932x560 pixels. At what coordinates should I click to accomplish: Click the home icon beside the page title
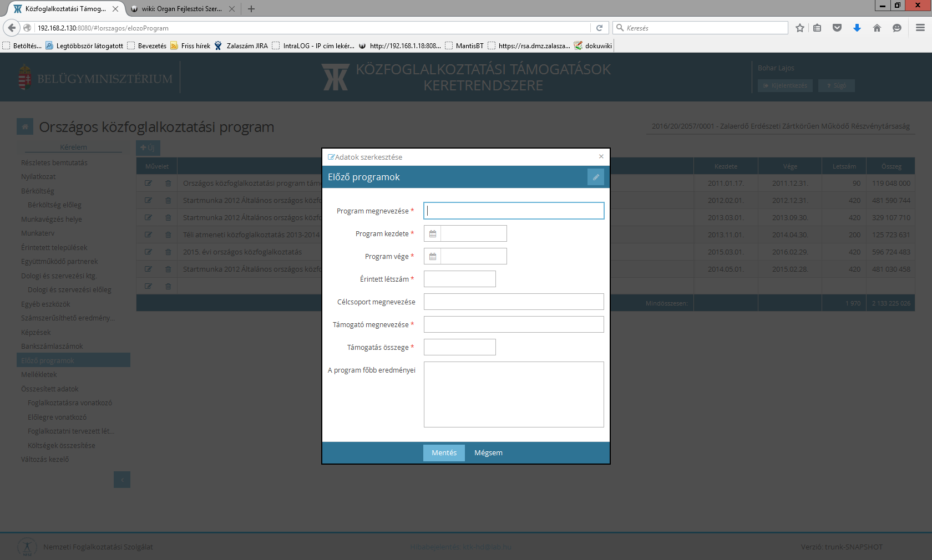pyautogui.click(x=25, y=127)
